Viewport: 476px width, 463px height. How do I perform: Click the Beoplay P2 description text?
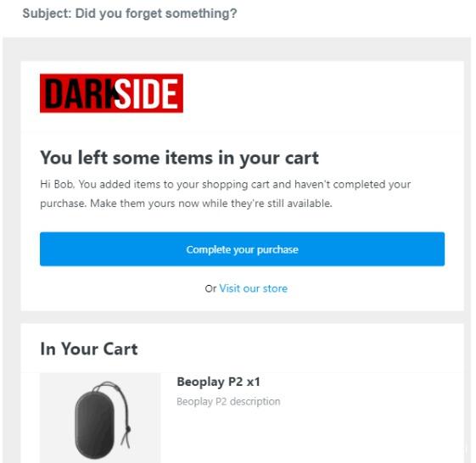pyautogui.click(x=228, y=401)
